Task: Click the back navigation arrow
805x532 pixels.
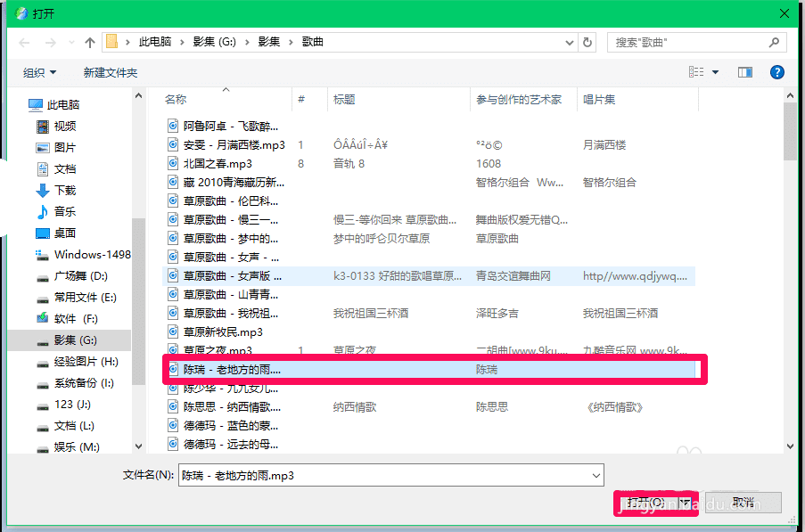Action: (x=21, y=41)
